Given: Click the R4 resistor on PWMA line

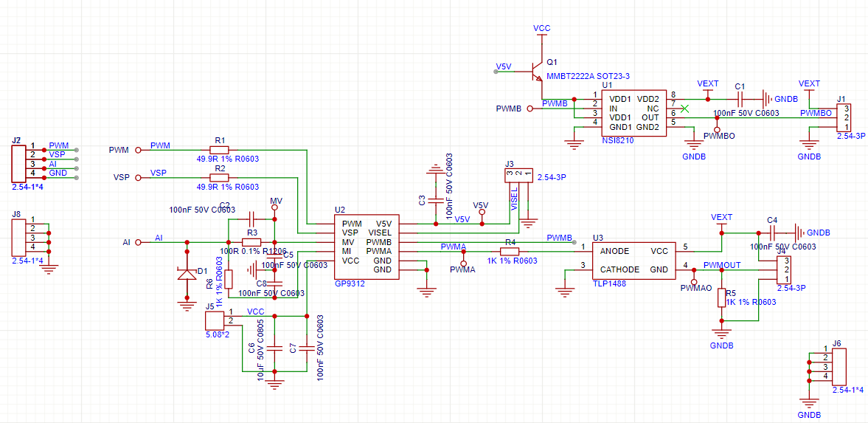Looking at the screenshot, I should [x=510, y=251].
